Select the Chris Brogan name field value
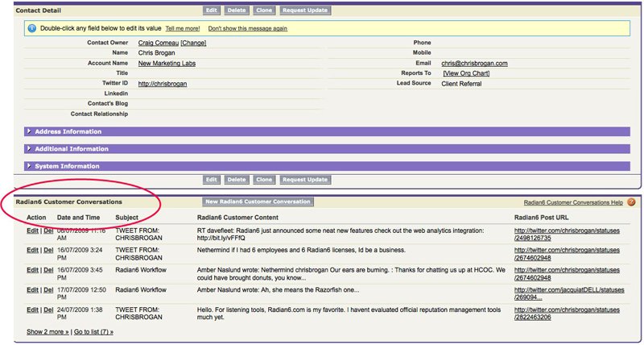This screenshot has width=644, height=345. (156, 53)
